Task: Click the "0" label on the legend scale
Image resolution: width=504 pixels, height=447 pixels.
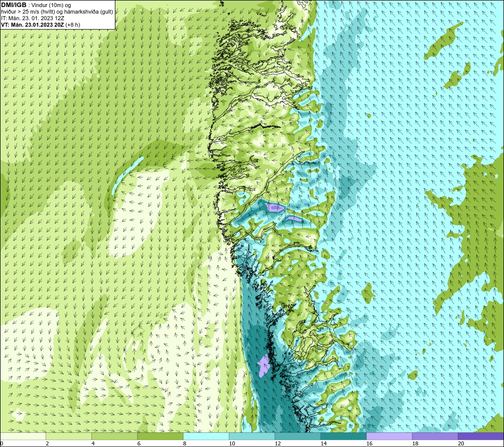Action: click(2, 444)
